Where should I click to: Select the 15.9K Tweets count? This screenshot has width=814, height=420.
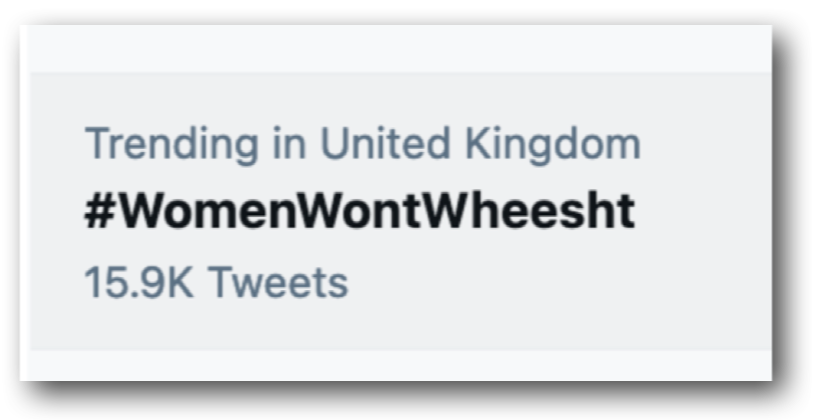[216, 283]
